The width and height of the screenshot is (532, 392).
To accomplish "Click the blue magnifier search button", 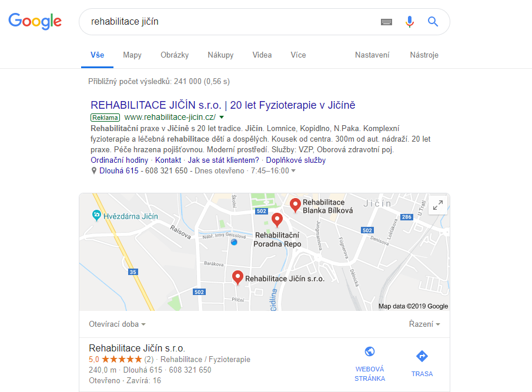I will [x=433, y=22].
